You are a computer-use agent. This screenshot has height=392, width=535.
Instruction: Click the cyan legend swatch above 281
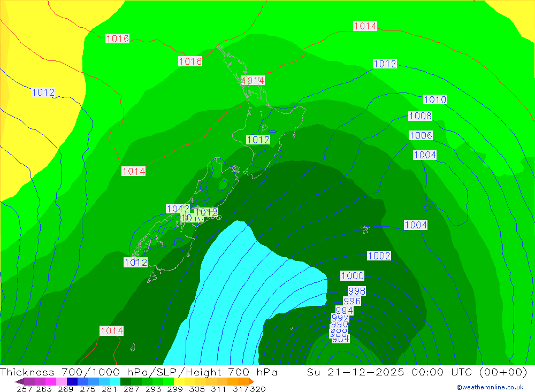115,381
